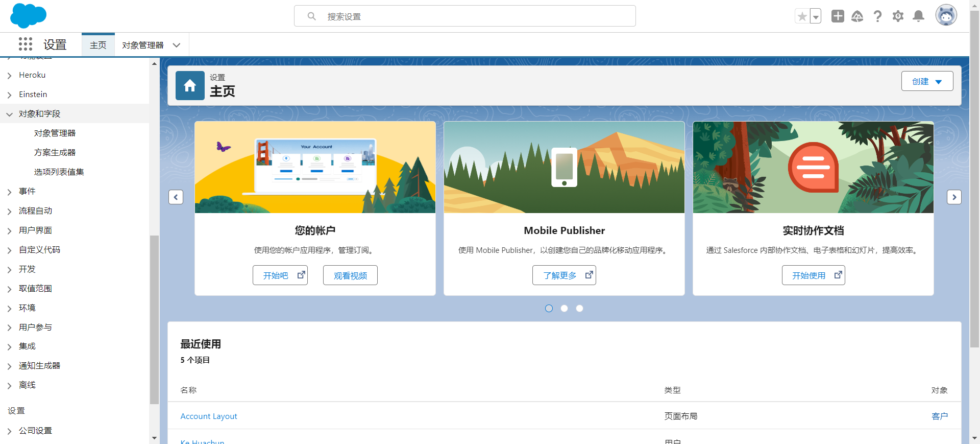Click the 开始吧 button

click(280, 275)
